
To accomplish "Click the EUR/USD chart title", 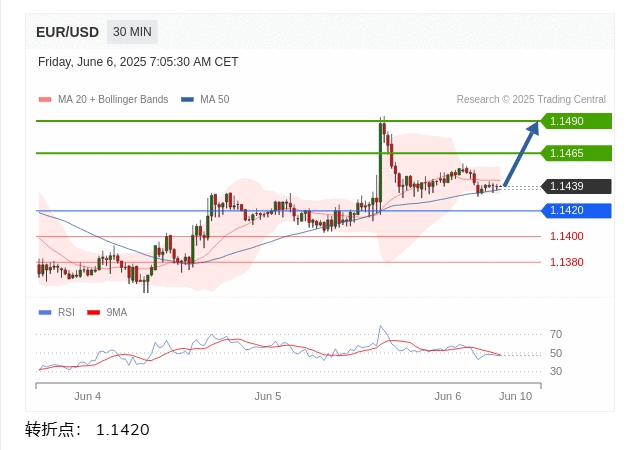I will pos(67,32).
